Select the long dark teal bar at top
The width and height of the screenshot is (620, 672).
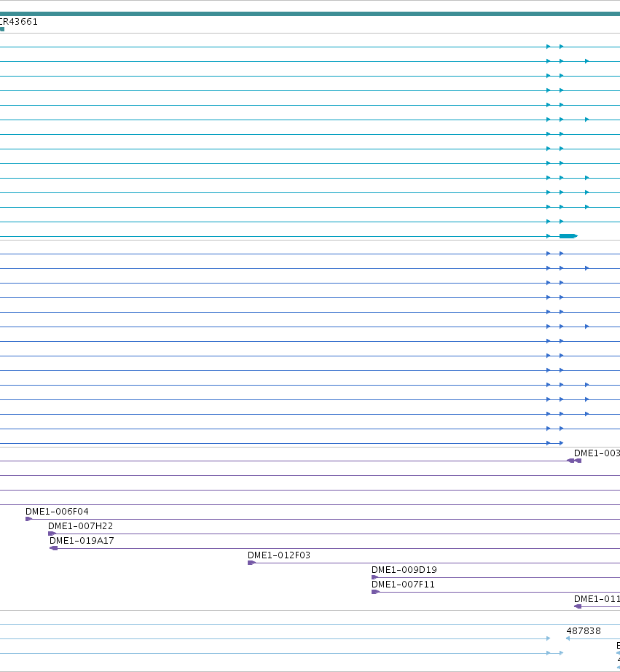tap(310, 14)
